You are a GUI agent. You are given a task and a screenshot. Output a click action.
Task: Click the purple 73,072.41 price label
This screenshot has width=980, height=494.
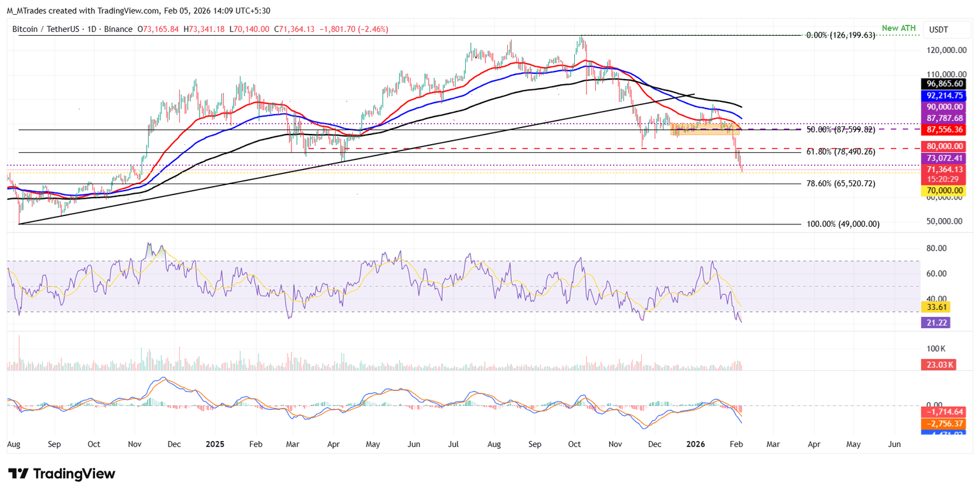tap(943, 157)
